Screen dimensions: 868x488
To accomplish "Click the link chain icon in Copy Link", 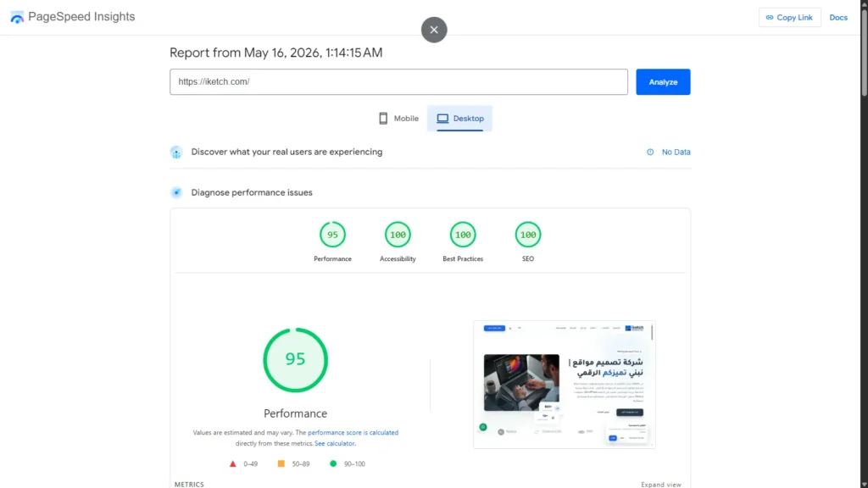I will click(770, 18).
